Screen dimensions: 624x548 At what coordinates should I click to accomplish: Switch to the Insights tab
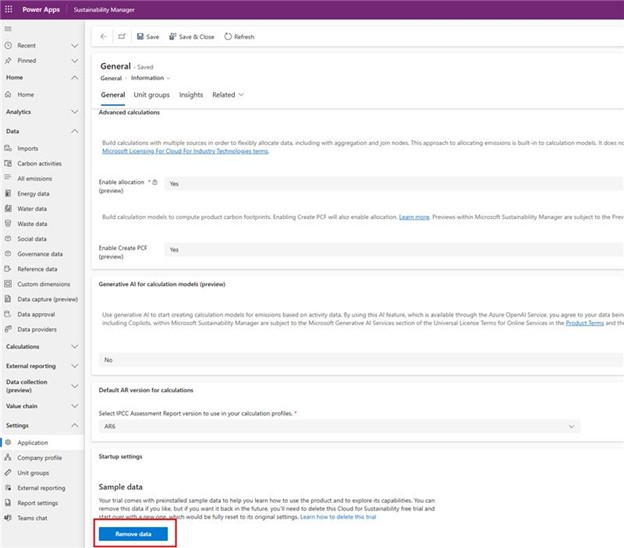click(x=191, y=95)
